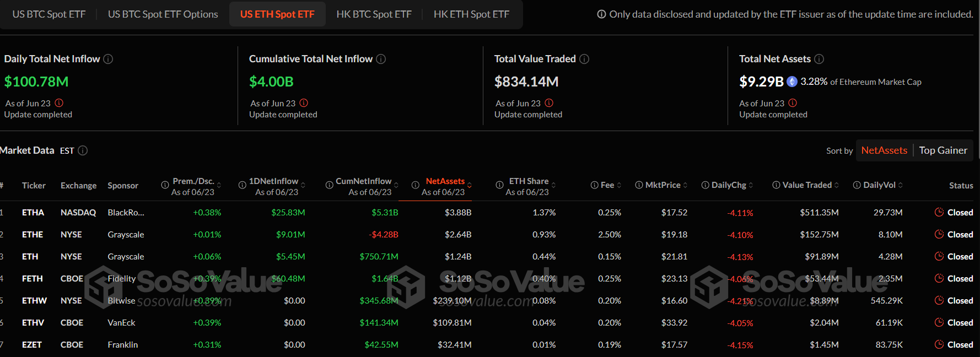Screen dimensions: 980x357
Task: Click red alert icon under Total Net Assets date
Action: (x=793, y=103)
